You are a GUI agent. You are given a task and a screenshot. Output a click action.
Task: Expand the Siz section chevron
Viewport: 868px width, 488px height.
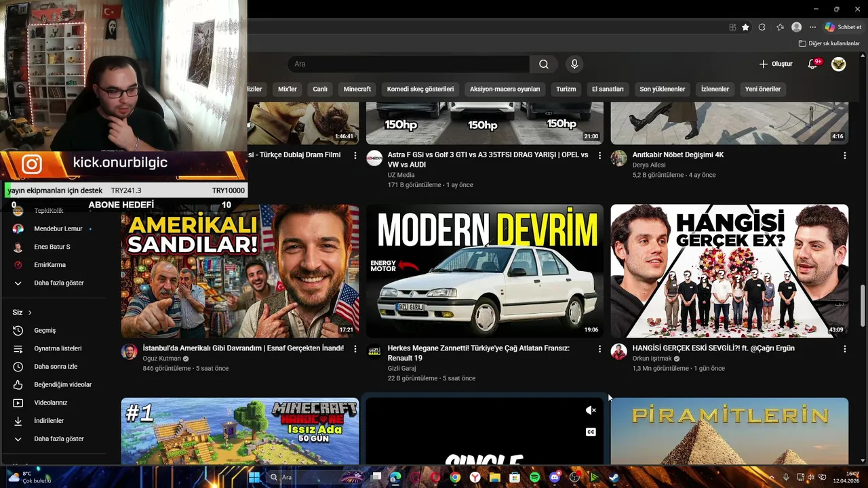[30, 312]
